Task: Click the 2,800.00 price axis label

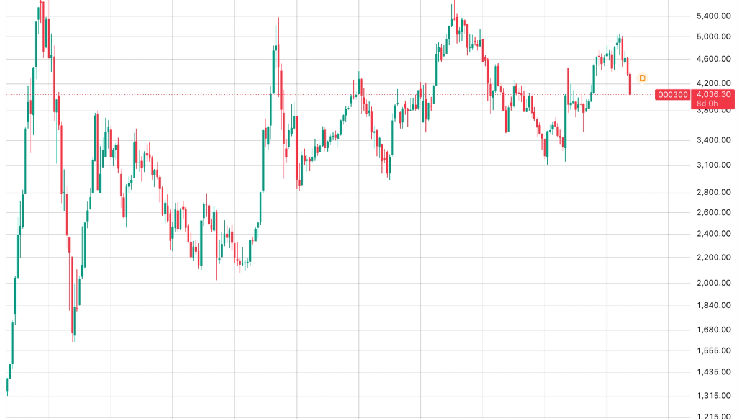Action: pyautogui.click(x=713, y=192)
